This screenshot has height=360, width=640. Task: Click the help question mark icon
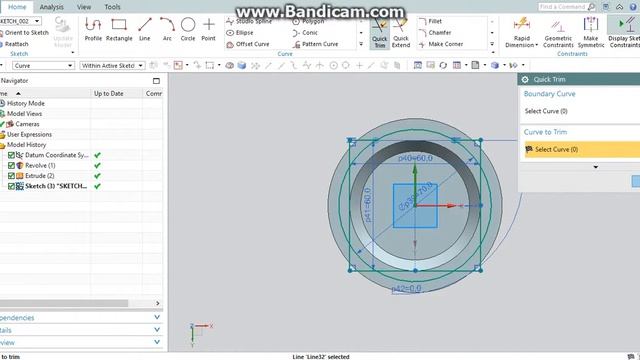coord(633,7)
